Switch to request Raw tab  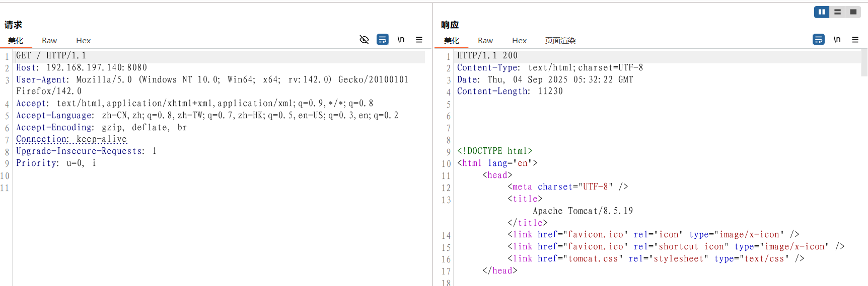pos(49,41)
